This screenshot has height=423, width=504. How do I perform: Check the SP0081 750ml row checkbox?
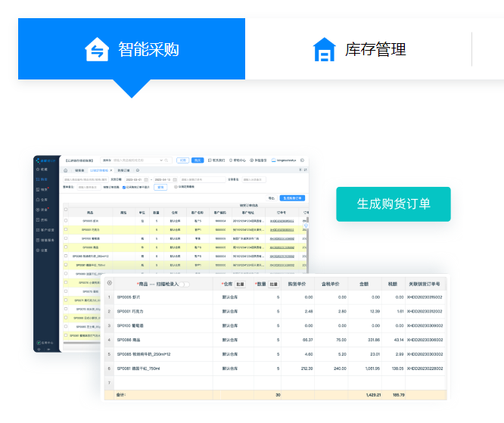66,265
